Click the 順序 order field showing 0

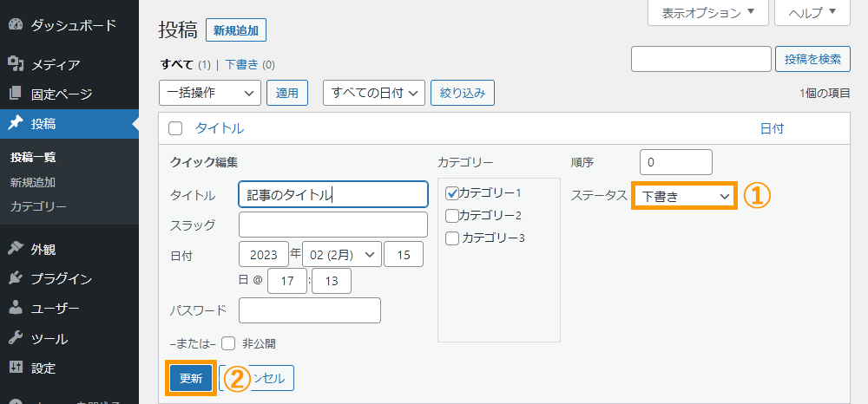[676, 162]
